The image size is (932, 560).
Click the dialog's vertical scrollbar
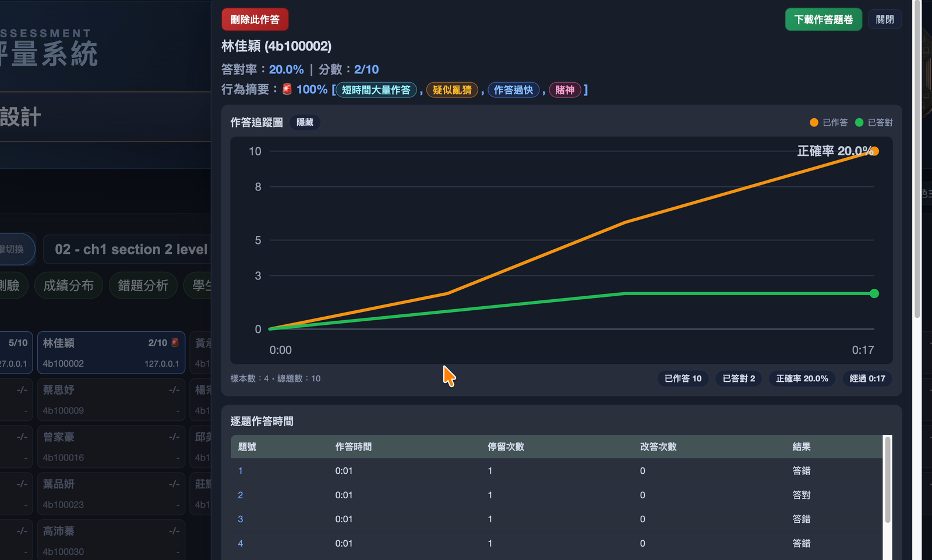pos(917,158)
